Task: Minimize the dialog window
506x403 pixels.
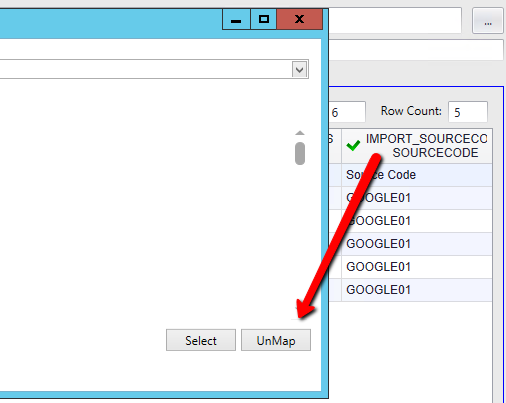Action: tap(236, 19)
